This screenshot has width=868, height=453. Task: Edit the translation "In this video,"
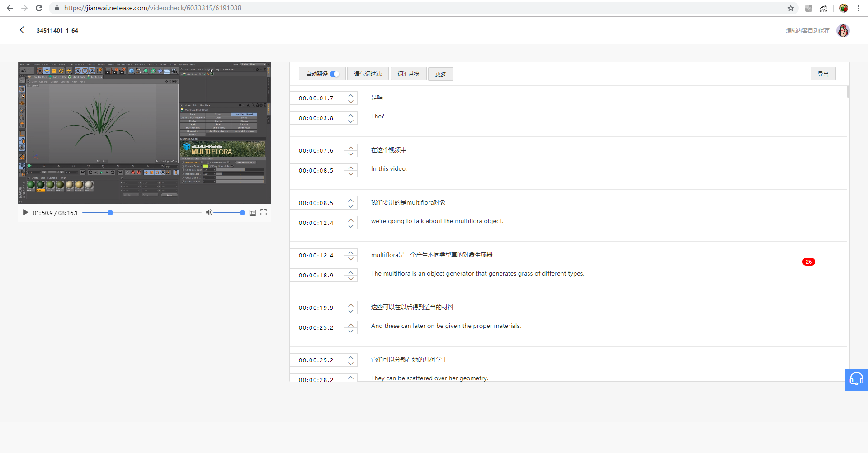click(x=389, y=168)
